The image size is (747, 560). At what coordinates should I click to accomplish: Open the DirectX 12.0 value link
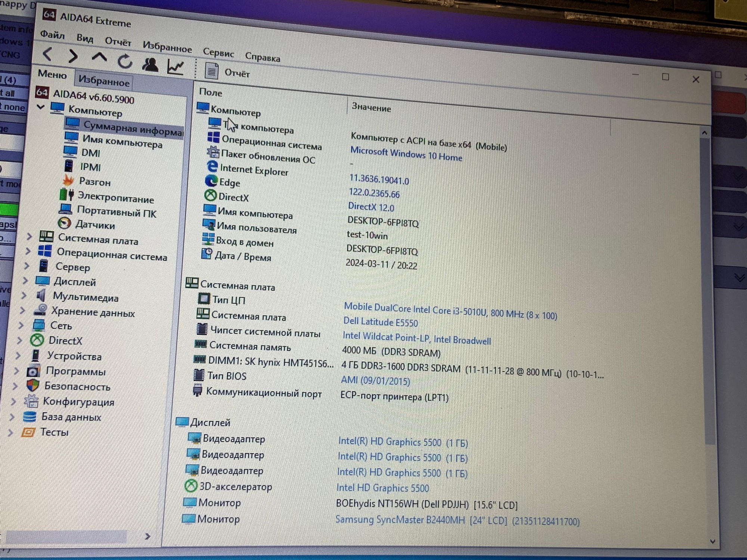pos(371,207)
